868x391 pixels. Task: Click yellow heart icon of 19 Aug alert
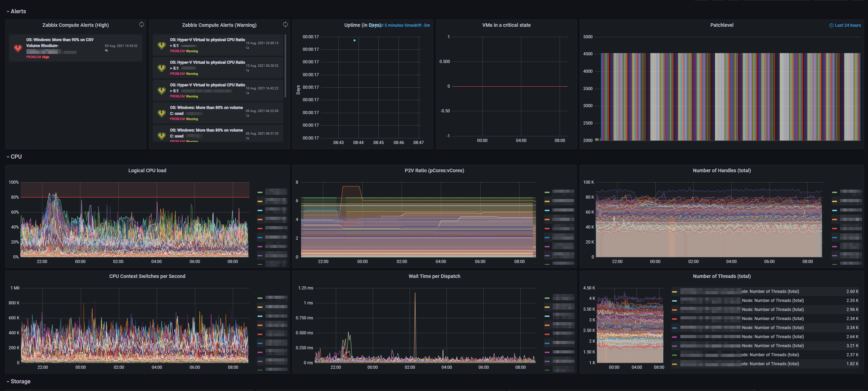click(161, 46)
